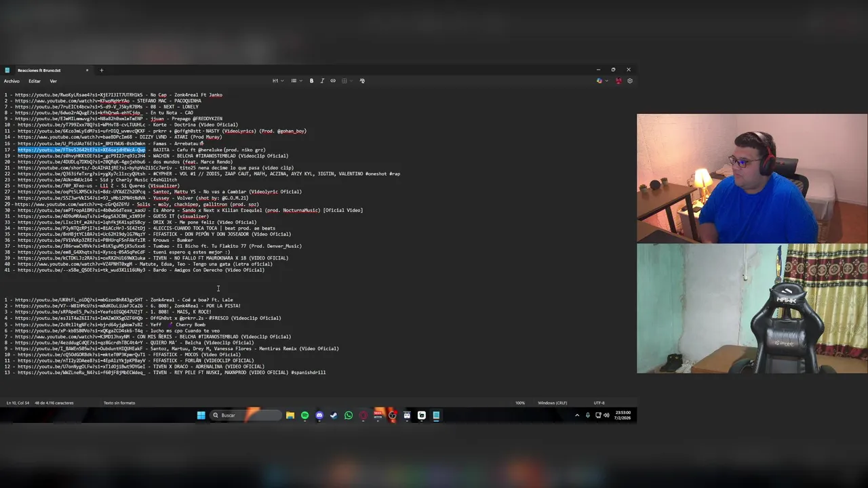Open Spotify from the taskbar
The width and height of the screenshot is (868, 488).
[304, 415]
